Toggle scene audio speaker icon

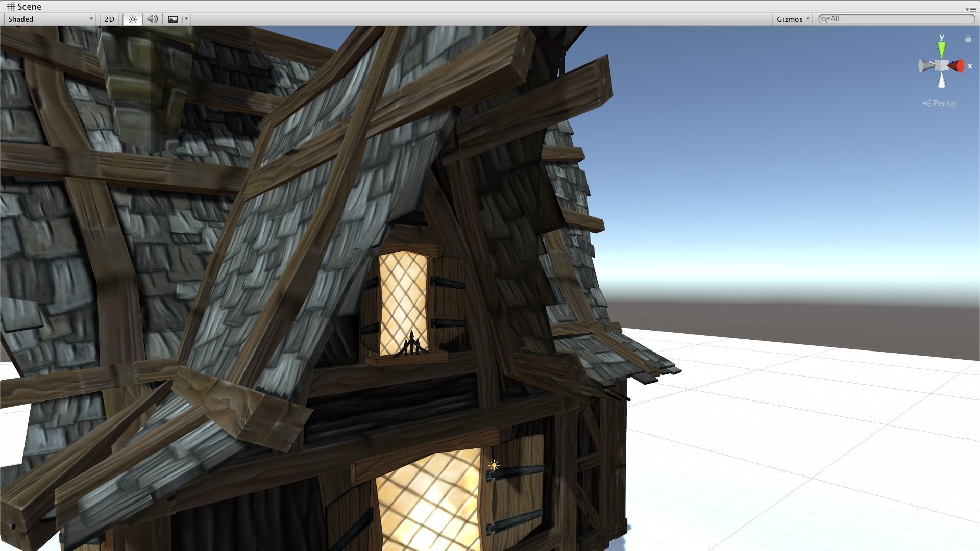coord(152,19)
